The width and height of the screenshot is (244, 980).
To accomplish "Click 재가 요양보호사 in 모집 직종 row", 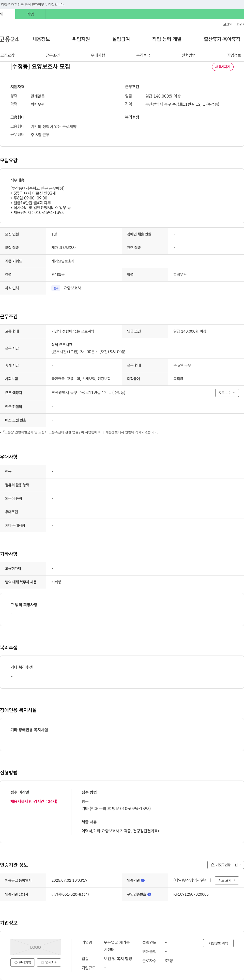I will tap(64, 248).
